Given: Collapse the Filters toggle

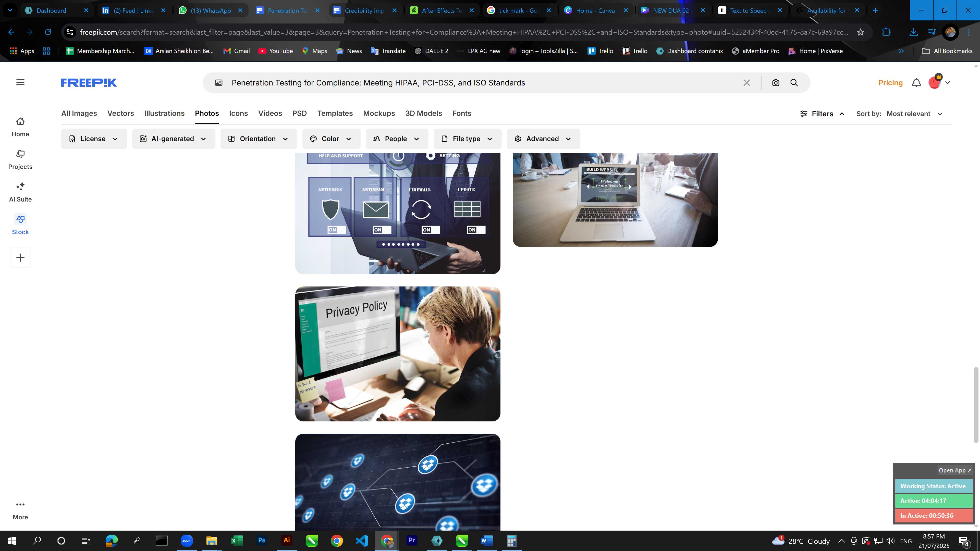Looking at the screenshot, I should 822,114.
